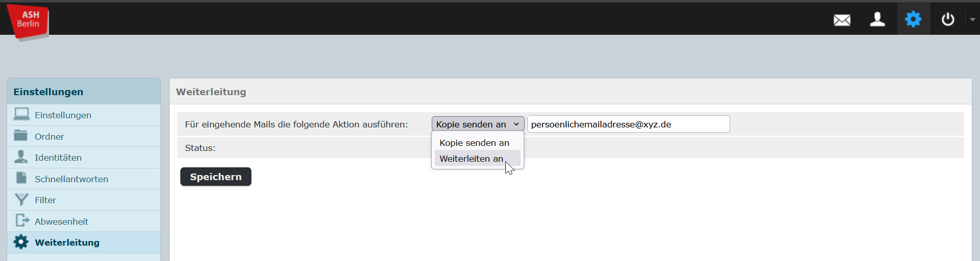
Task: Click the Weiterleitung gear icon in sidebar
Action: click(21, 242)
